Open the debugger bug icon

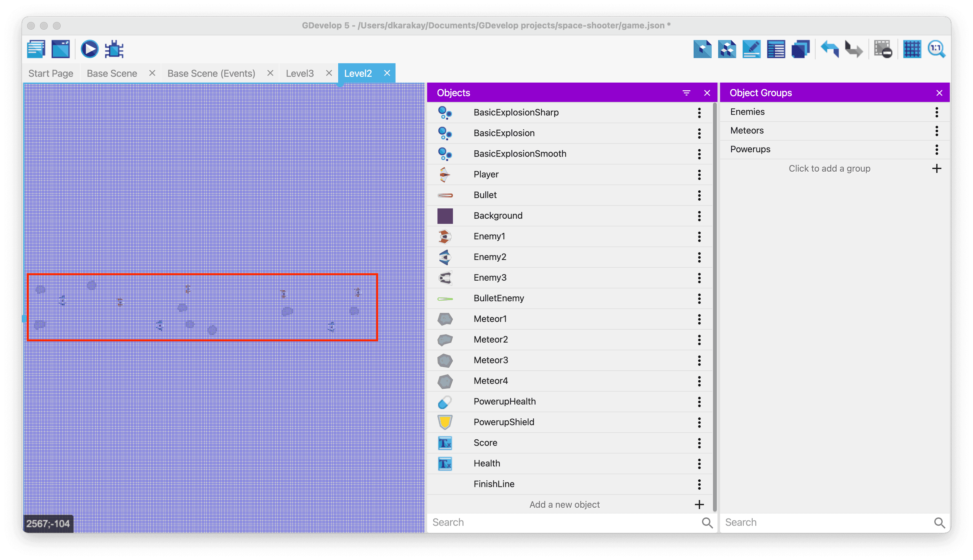[114, 49]
